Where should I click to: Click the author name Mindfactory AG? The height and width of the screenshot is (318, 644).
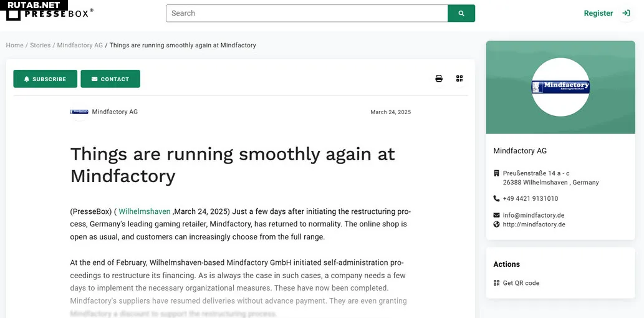[115, 112]
